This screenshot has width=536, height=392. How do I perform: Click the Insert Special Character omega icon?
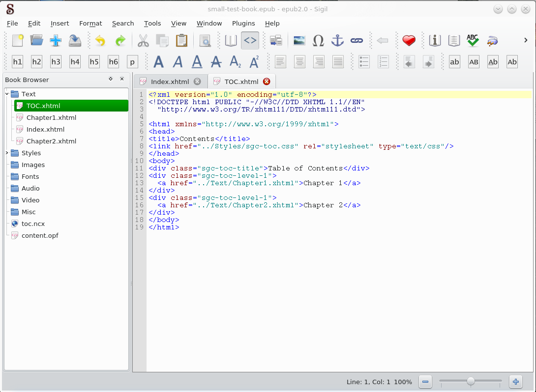click(318, 41)
